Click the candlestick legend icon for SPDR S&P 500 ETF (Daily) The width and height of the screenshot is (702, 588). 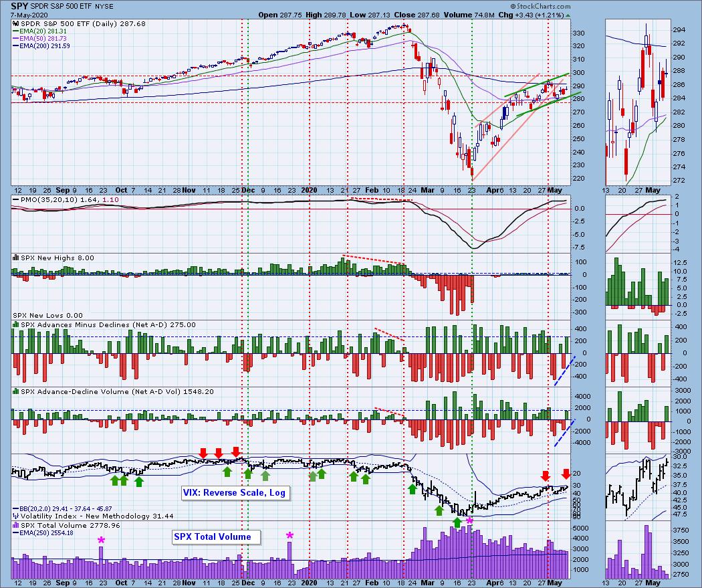click(15, 24)
